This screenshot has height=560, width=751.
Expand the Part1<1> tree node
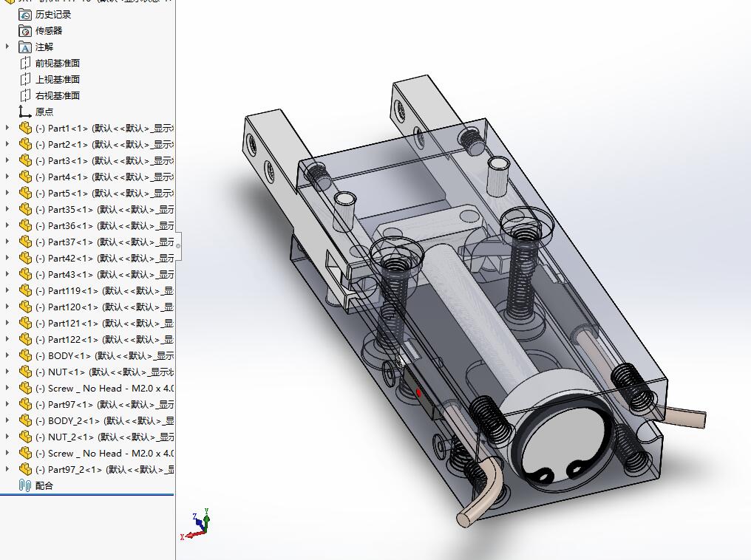pyautogui.click(x=7, y=129)
